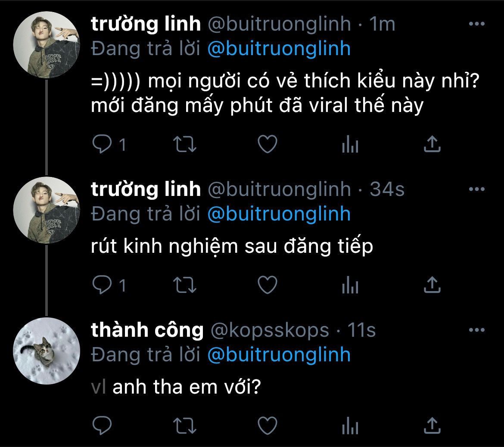Open more options on the 34s tweet
This screenshot has width=504, height=447.
pos(476,189)
